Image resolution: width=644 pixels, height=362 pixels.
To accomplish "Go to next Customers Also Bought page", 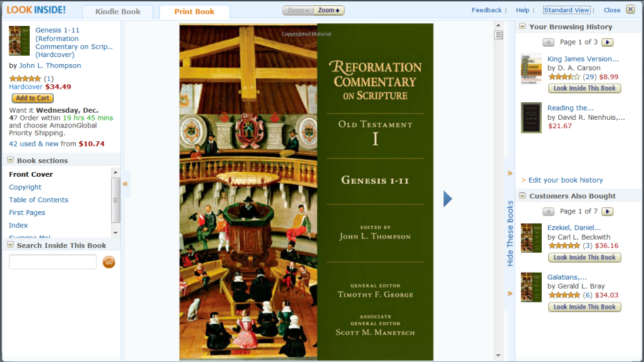I will 608,212.
